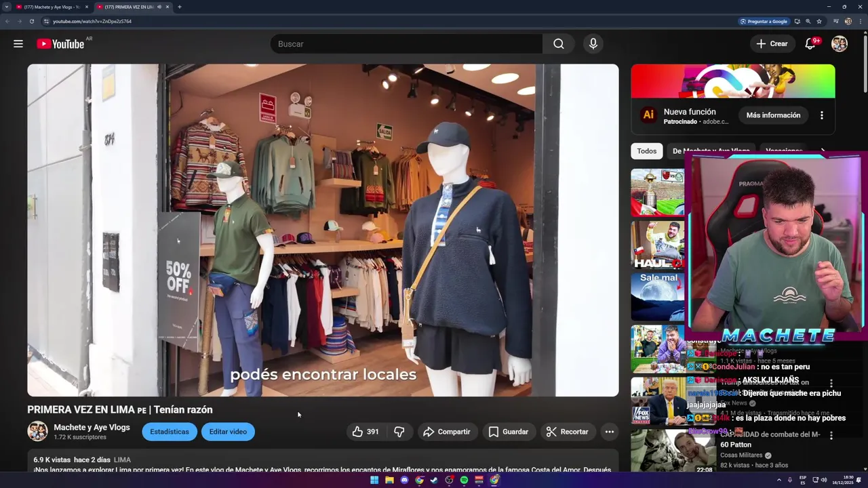Open a new browser tab
This screenshot has height=488, width=868.
tap(179, 7)
